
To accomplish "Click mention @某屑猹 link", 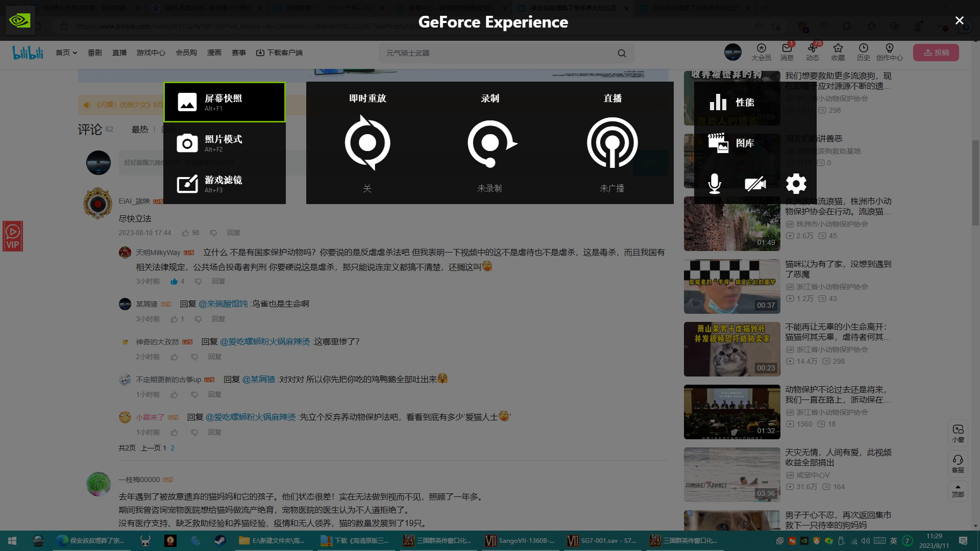I will click(x=259, y=379).
